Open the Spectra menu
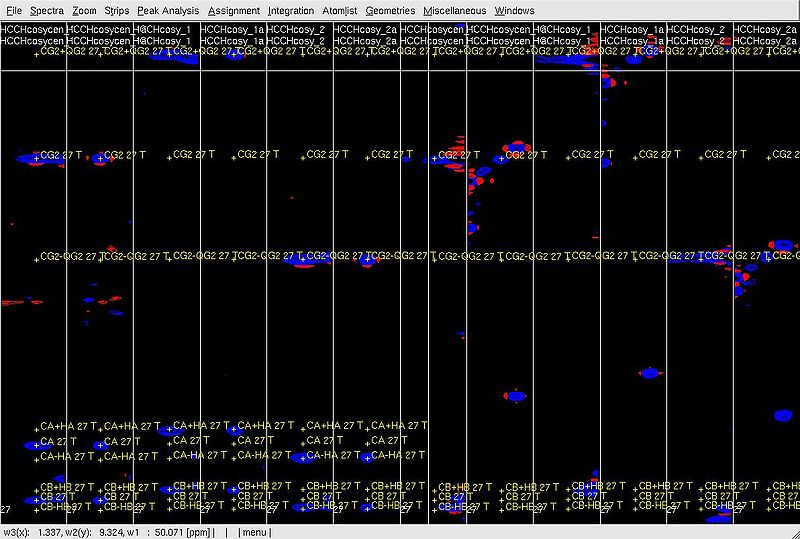This screenshot has width=800, height=539. click(47, 10)
